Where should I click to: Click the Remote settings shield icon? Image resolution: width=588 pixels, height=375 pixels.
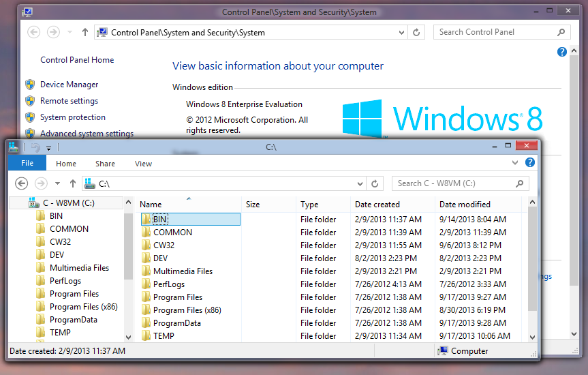pos(30,101)
